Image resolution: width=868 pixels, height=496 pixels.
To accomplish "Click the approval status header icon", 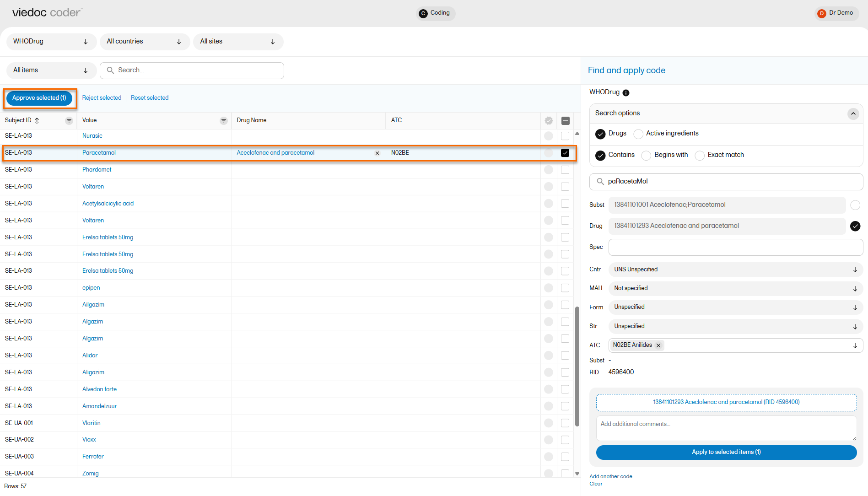I will click(x=549, y=121).
